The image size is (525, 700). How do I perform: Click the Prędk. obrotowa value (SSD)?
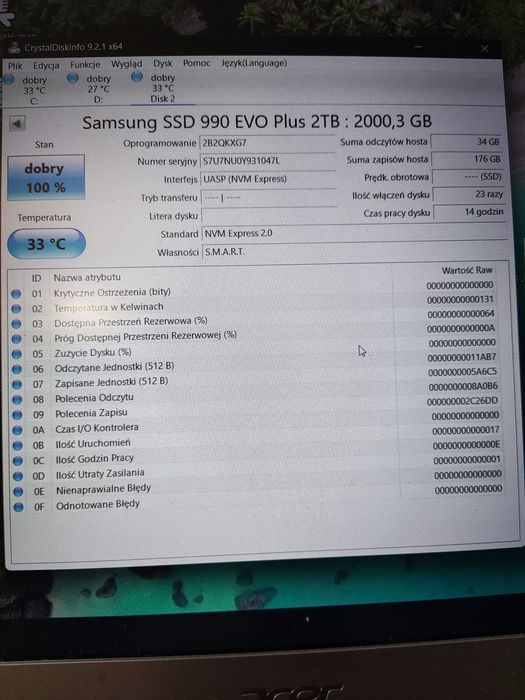coord(468,177)
